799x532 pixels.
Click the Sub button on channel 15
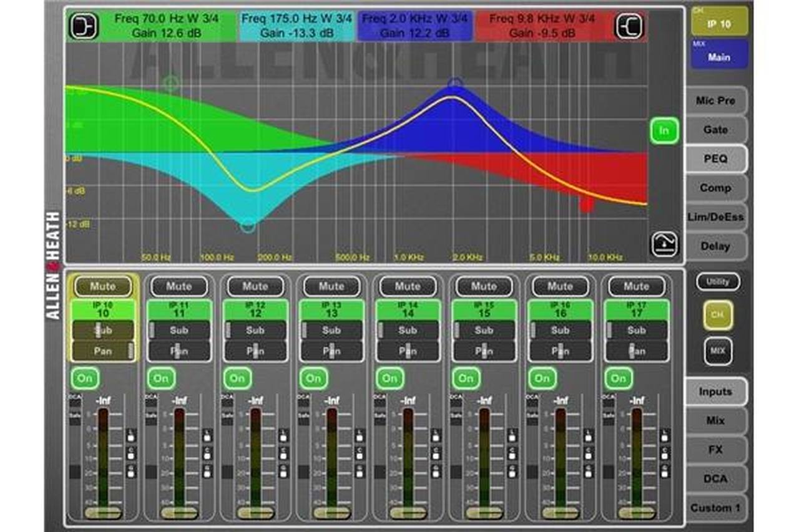click(x=484, y=330)
